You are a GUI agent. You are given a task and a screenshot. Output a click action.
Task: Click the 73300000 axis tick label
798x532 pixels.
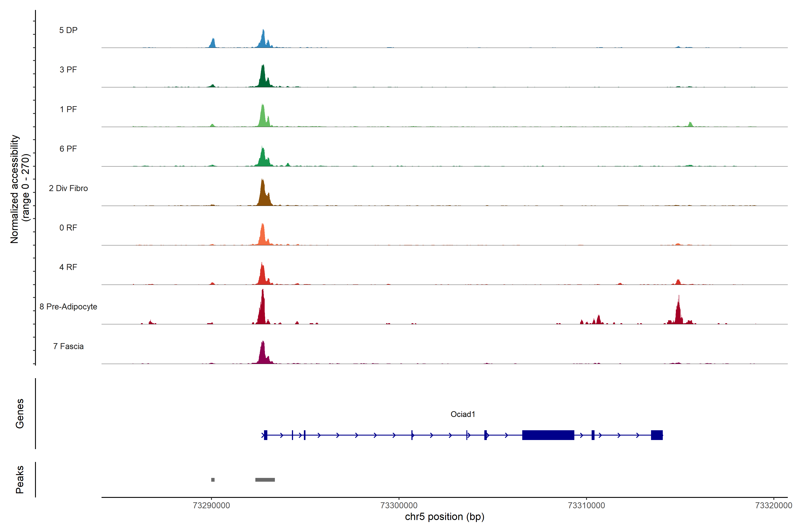pyautogui.click(x=399, y=506)
